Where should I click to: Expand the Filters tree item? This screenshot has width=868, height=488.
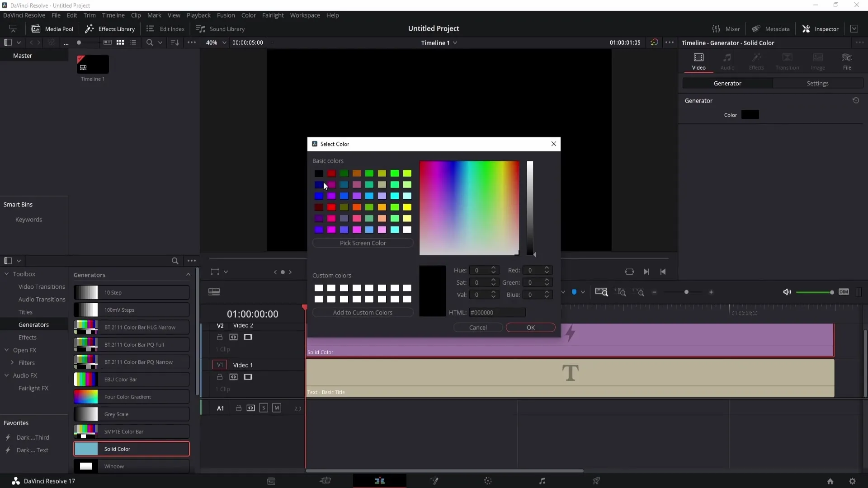click(12, 362)
